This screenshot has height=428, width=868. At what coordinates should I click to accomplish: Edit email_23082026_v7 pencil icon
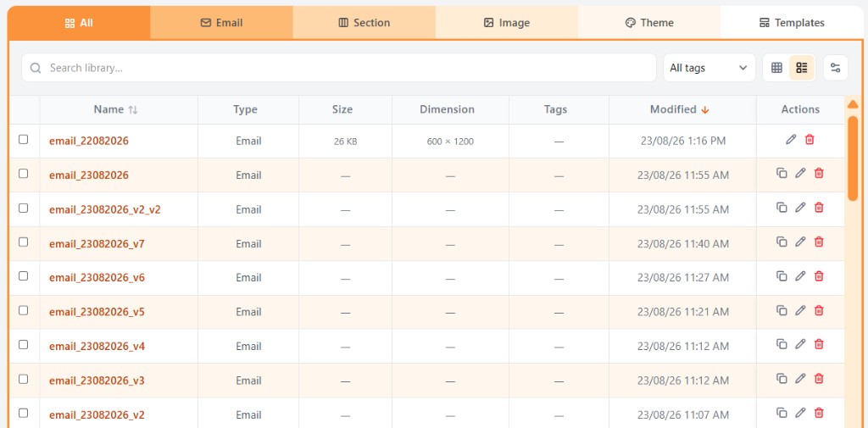coord(800,242)
